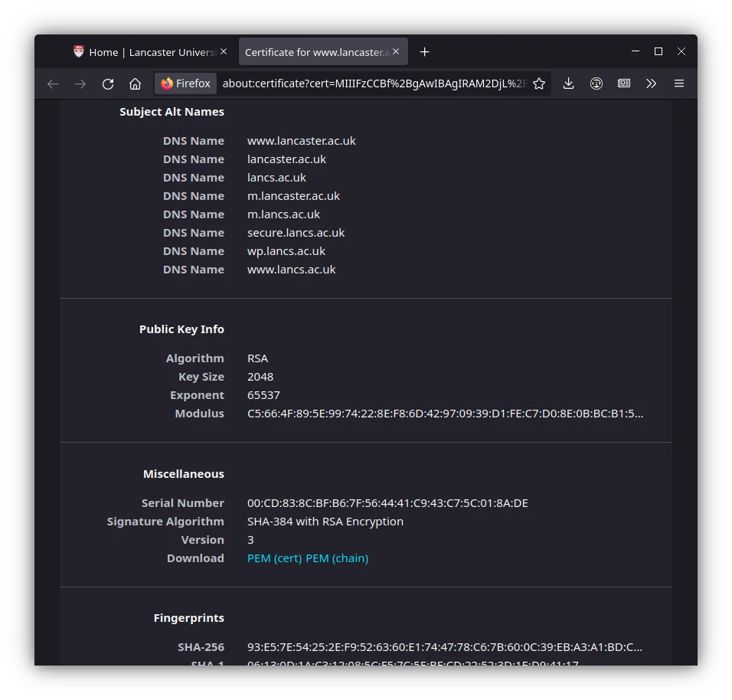Select the Certificate for www.lancaster tab
The height and width of the screenshot is (700, 732).
[x=316, y=52]
